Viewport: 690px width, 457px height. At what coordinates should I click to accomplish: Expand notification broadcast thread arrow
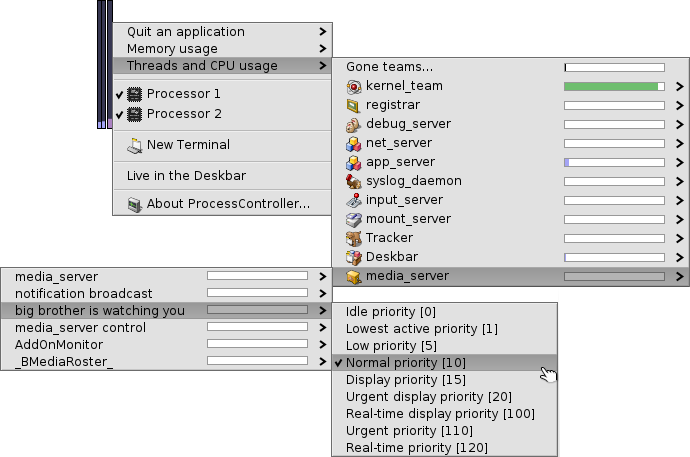(323, 293)
